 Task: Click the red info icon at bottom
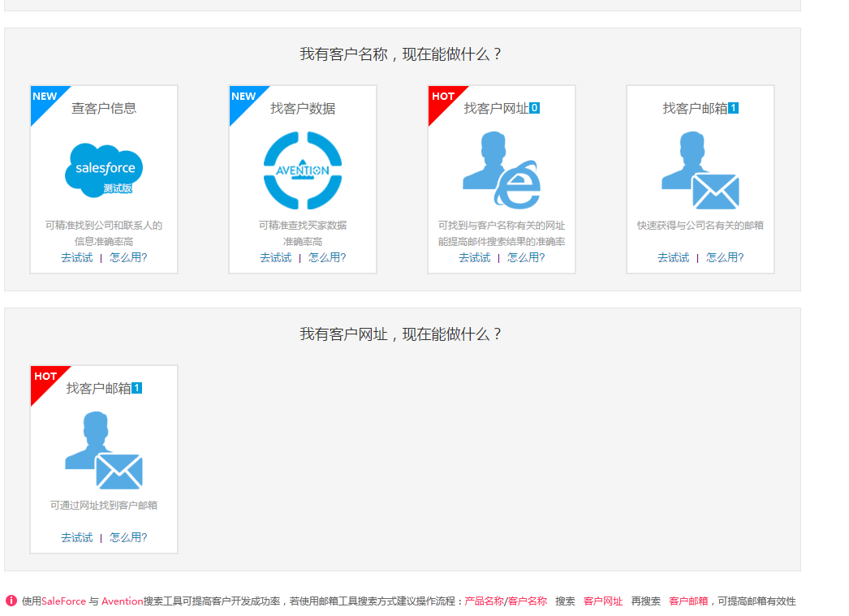click(11, 601)
